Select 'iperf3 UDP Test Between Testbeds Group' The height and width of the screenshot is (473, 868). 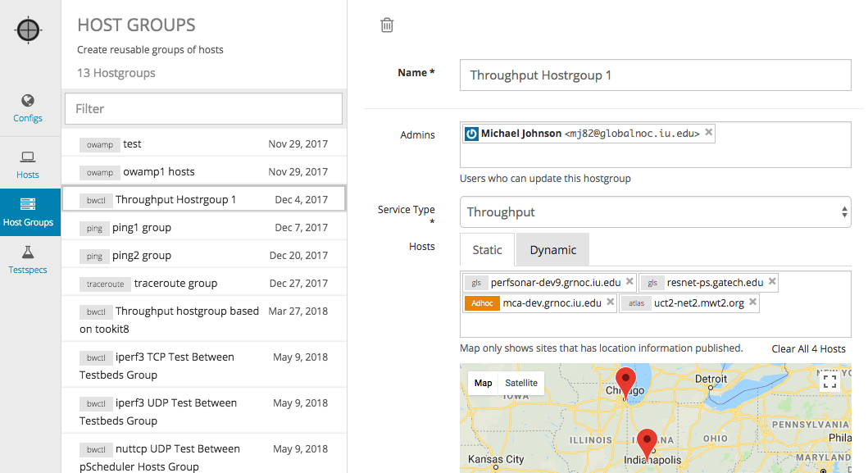(x=204, y=412)
